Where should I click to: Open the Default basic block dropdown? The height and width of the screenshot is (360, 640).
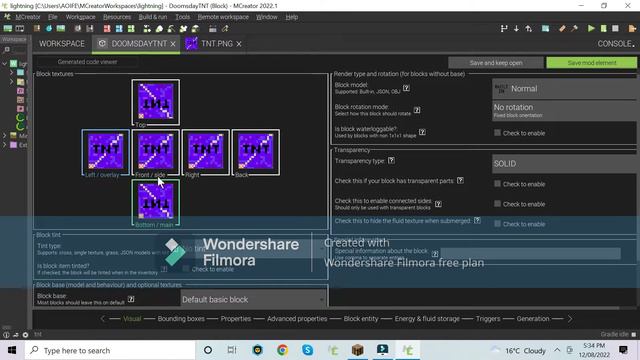coord(253,299)
